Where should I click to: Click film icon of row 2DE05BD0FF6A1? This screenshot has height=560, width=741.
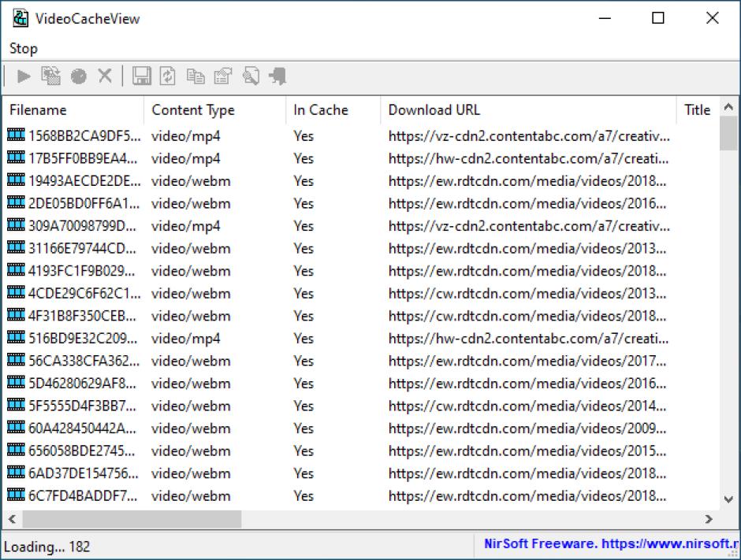click(16, 202)
